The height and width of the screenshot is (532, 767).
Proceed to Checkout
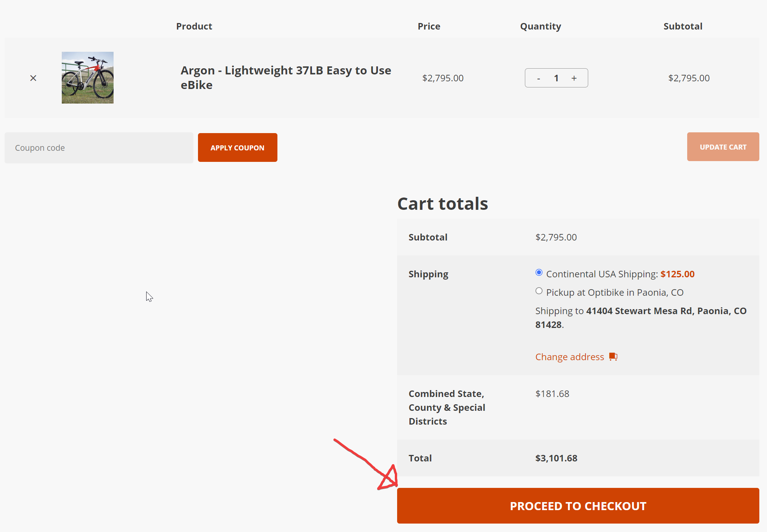(x=578, y=506)
